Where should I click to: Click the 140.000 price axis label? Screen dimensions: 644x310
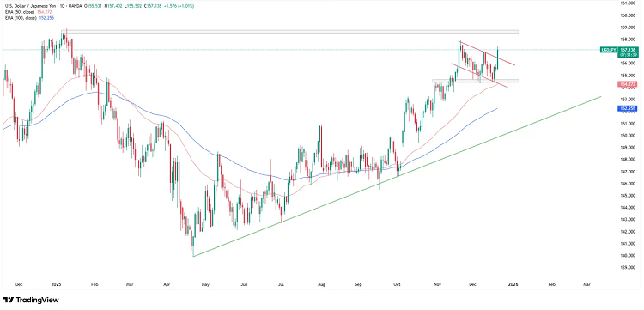tap(628, 256)
